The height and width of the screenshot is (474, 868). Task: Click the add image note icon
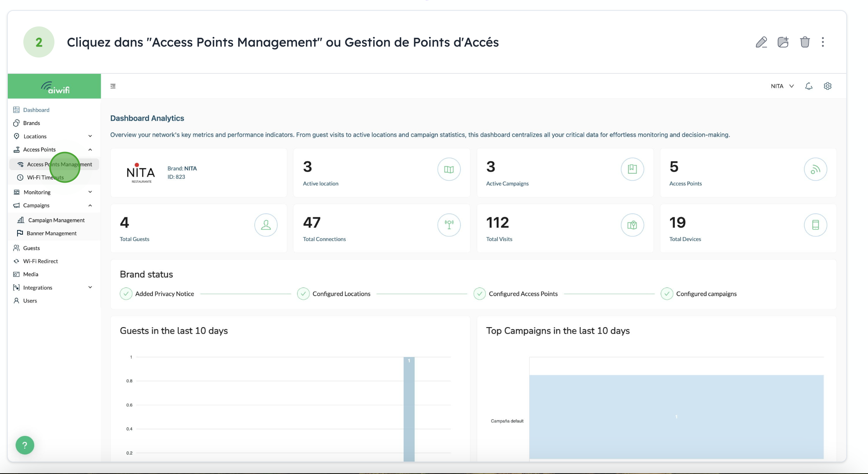tap(783, 42)
